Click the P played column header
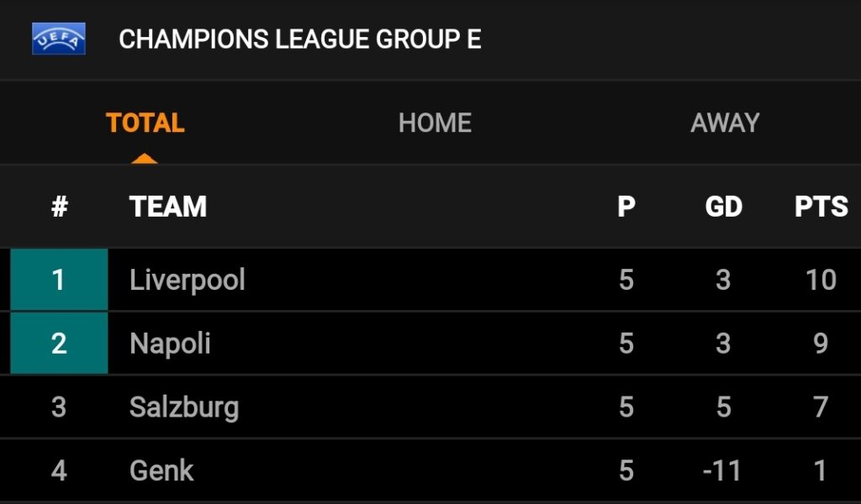Screen dimensions: 861x504 pos(626,207)
